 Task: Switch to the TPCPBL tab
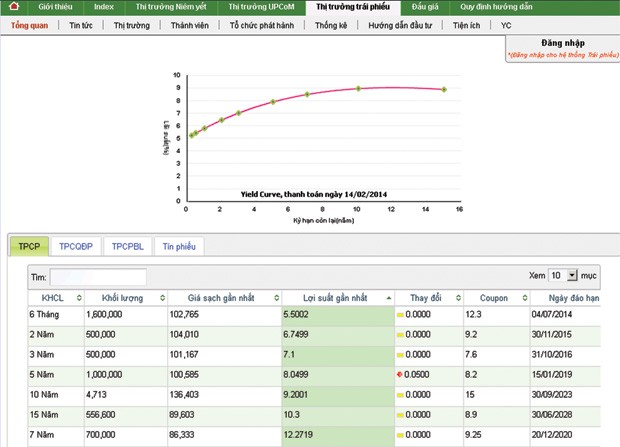click(129, 245)
